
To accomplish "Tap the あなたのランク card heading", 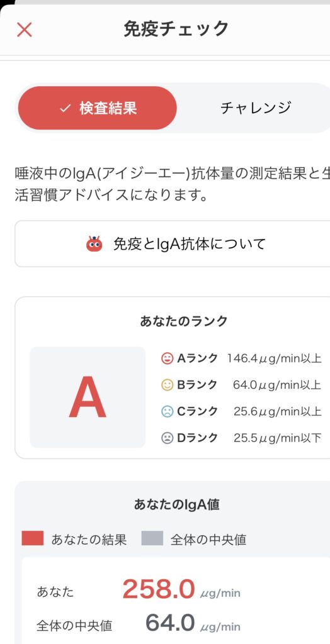I will [183, 321].
